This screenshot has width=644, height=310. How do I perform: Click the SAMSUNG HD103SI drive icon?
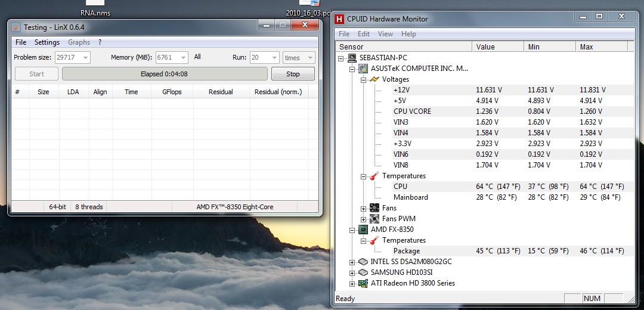click(363, 272)
